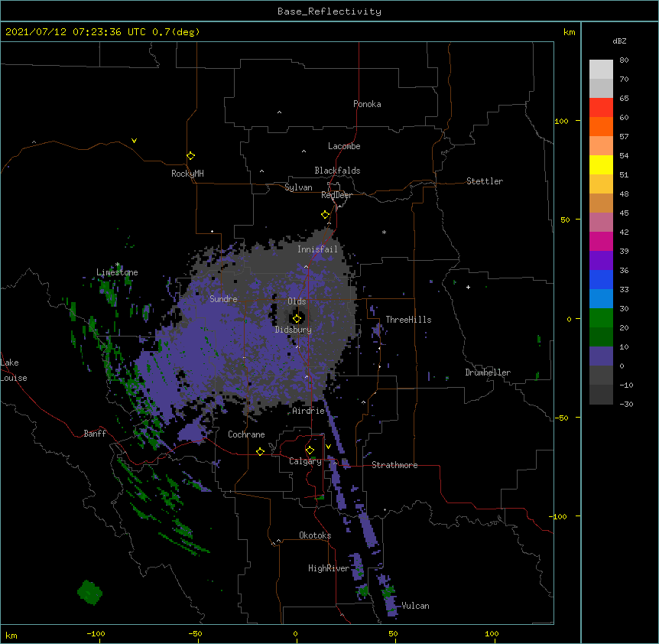Click the Base_Reflectivity title
The image size is (659, 644).
[x=329, y=11]
